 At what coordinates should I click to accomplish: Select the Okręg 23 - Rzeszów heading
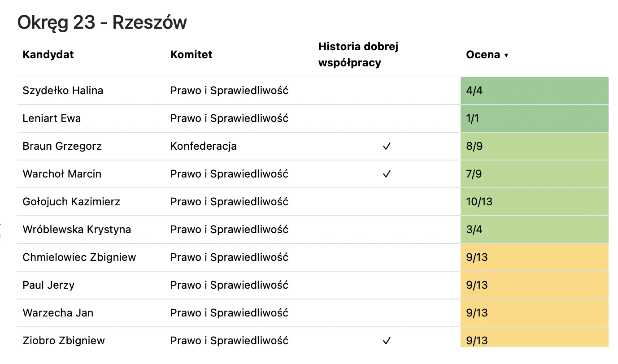point(102,22)
